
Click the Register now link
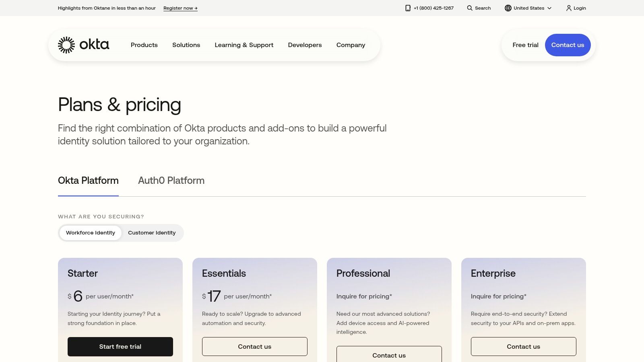178,8
